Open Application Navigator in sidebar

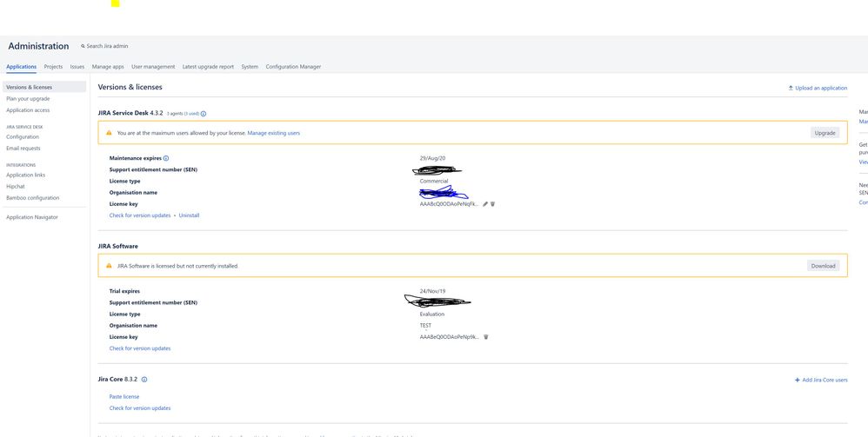click(x=32, y=217)
